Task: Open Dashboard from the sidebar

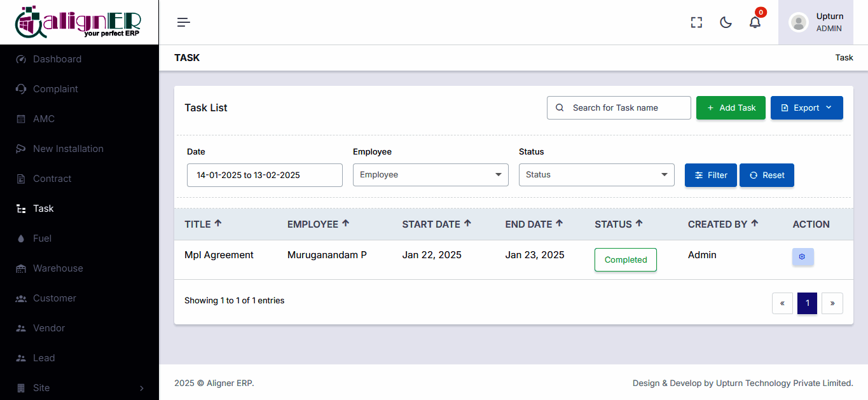Action: tap(57, 59)
